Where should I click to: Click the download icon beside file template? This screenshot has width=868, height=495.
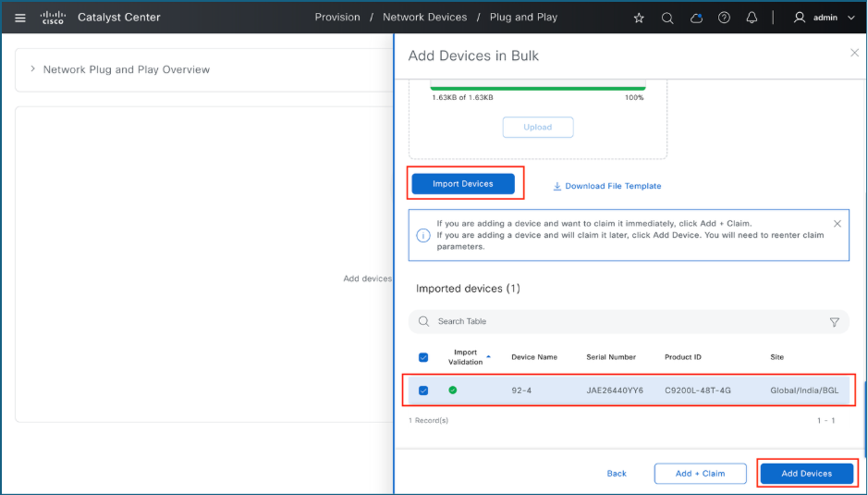pyautogui.click(x=556, y=186)
